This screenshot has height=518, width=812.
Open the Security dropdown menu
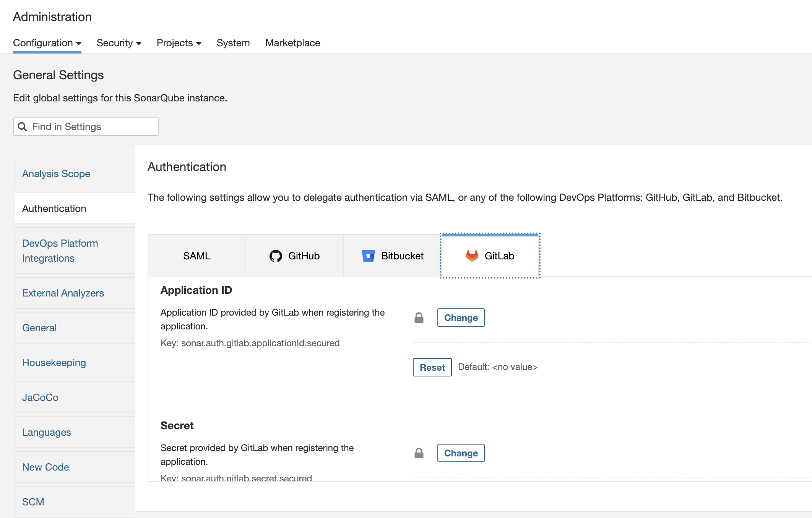tap(119, 43)
